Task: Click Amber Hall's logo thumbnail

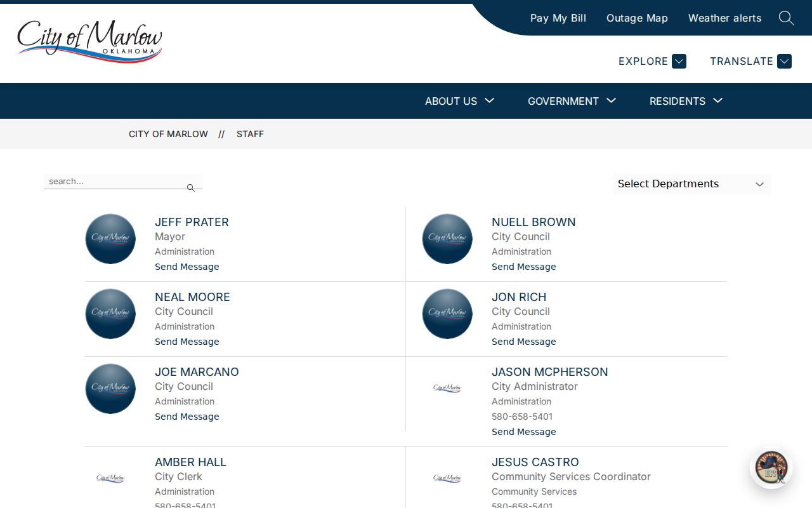Action: click(x=110, y=478)
